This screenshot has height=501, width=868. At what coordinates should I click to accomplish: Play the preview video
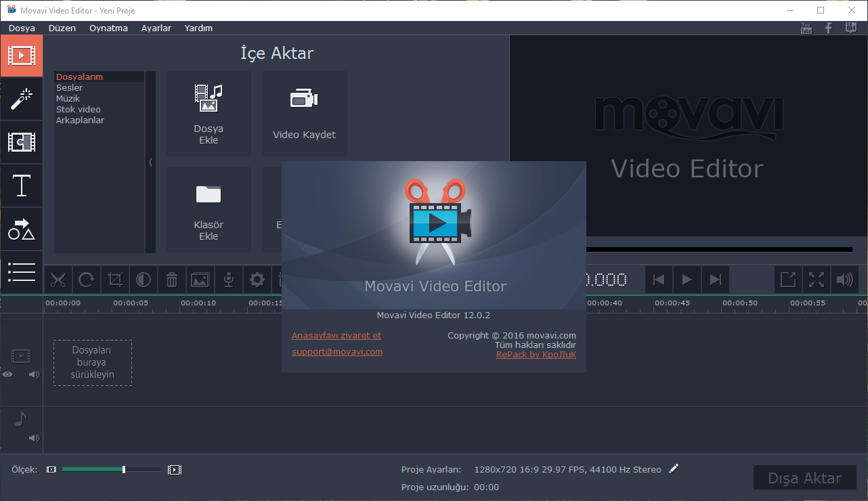point(687,280)
